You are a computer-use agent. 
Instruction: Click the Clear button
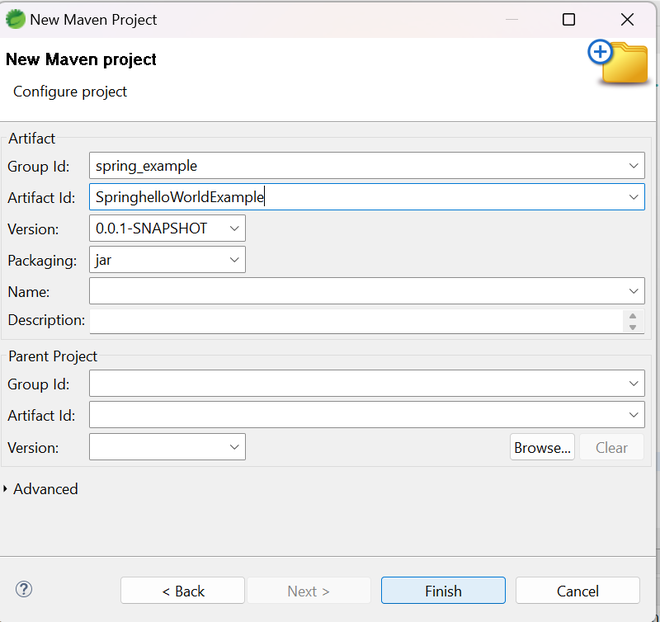[x=611, y=447]
